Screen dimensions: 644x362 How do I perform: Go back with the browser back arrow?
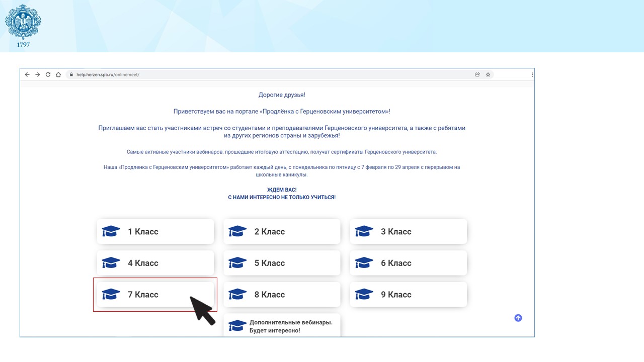[x=27, y=74]
